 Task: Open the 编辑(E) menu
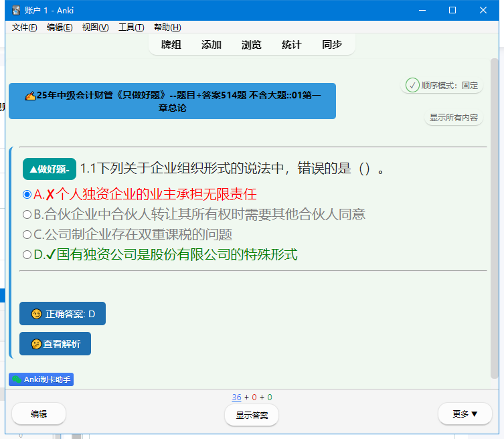tap(60, 27)
